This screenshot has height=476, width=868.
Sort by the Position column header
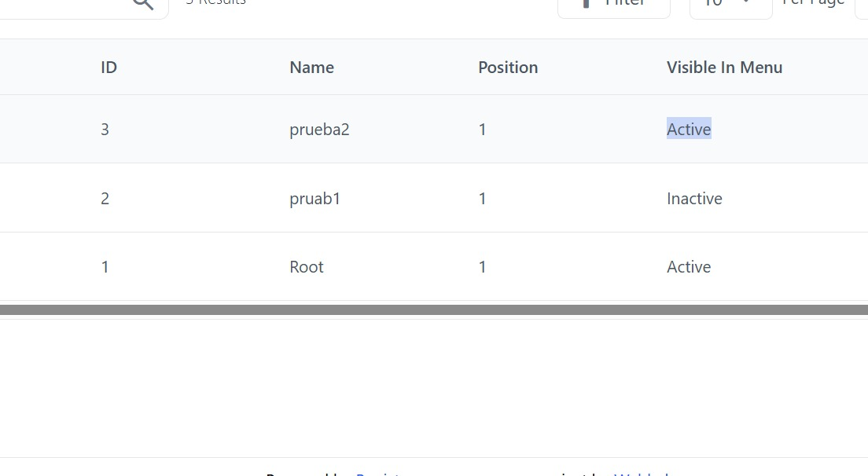click(x=508, y=68)
